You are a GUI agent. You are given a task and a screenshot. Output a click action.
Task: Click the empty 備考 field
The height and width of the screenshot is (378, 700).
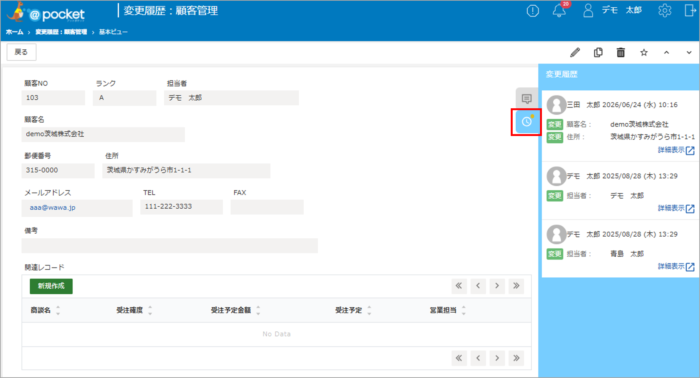(x=170, y=245)
